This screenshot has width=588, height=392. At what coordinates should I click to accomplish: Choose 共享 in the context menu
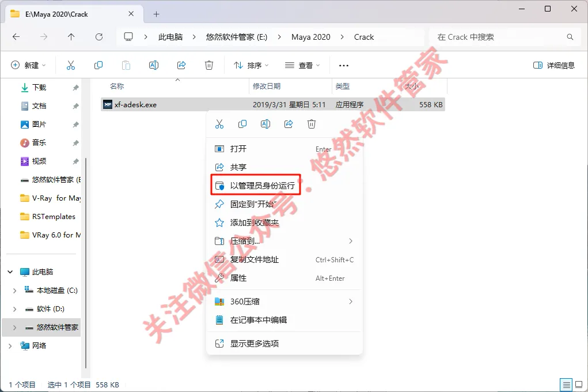(284, 167)
